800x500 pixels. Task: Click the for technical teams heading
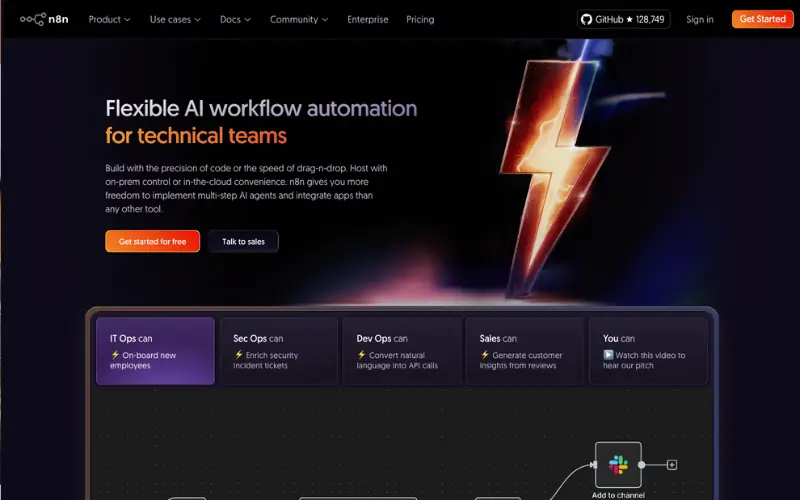(x=196, y=136)
